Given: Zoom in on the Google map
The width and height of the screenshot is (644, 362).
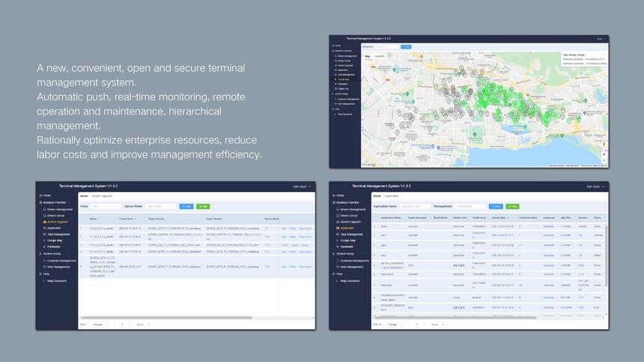Looking at the screenshot, I should 604,153.
